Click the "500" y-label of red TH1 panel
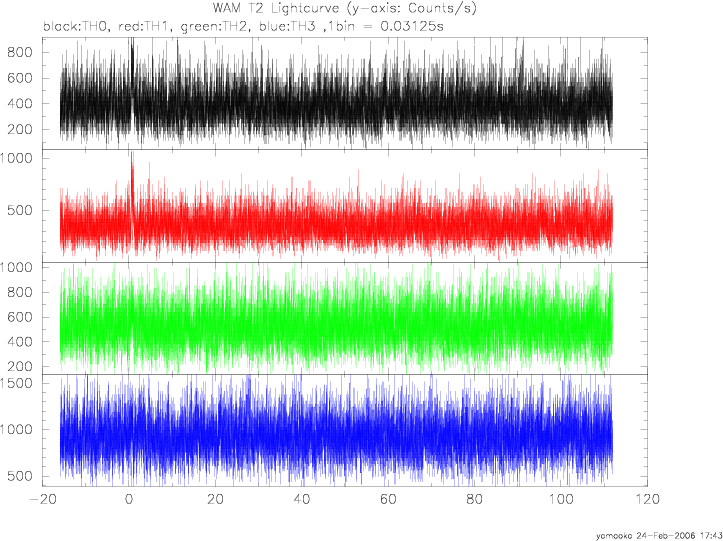Image resolution: width=723 pixels, height=541 pixels. point(20,211)
